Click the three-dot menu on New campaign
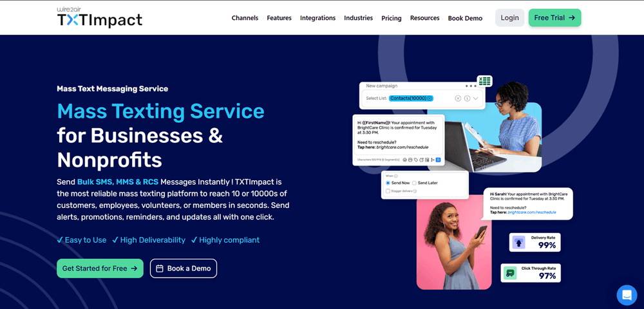Viewport: 644px width, 309px height. coord(471,86)
